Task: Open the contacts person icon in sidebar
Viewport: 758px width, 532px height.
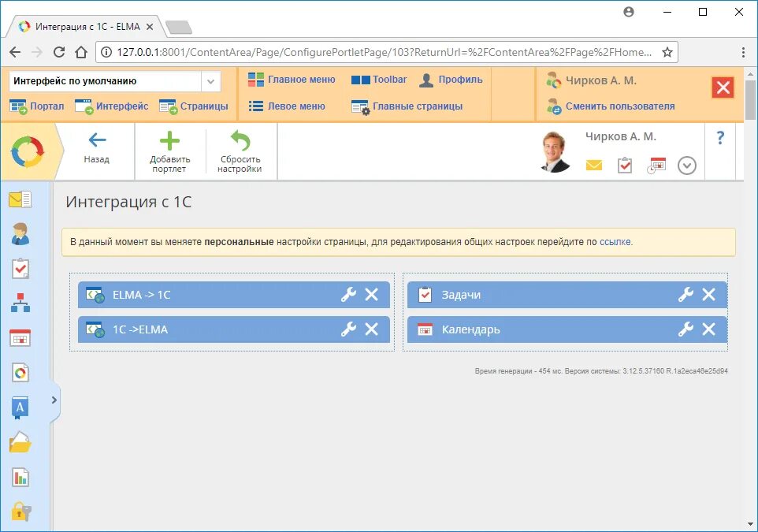Action: tap(20, 234)
